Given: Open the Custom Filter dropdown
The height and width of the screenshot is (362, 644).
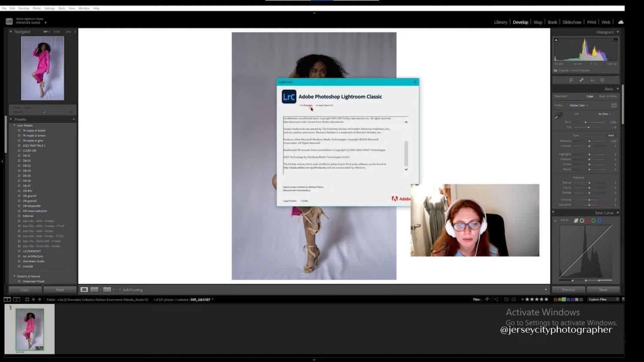Looking at the screenshot, I should pyautogui.click(x=603, y=299).
